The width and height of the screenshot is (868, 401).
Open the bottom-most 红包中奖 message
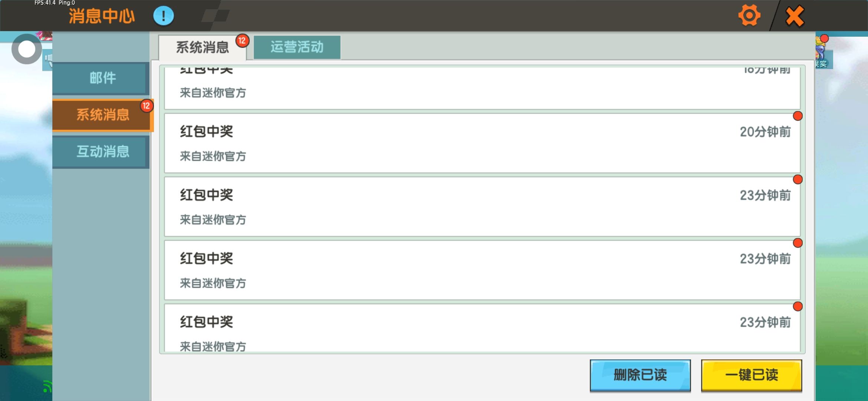(482, 328)
